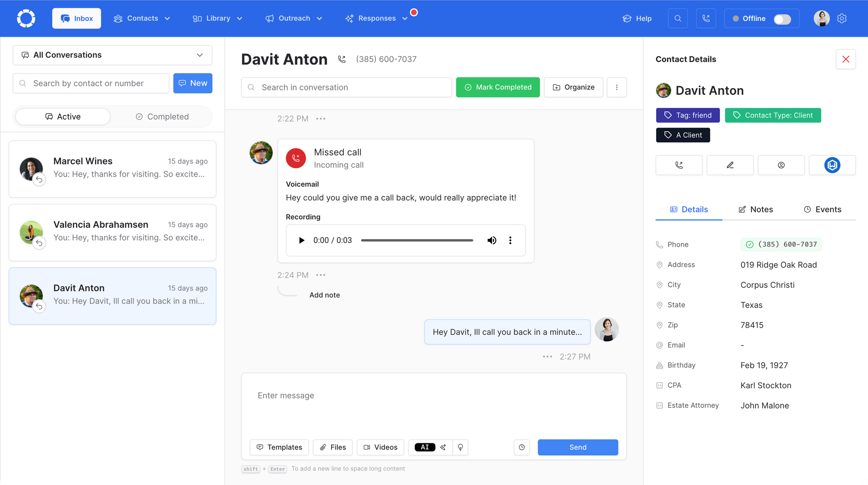
Task: Click the global search magnifier in the top bar
Action: (x=677, y=18)
